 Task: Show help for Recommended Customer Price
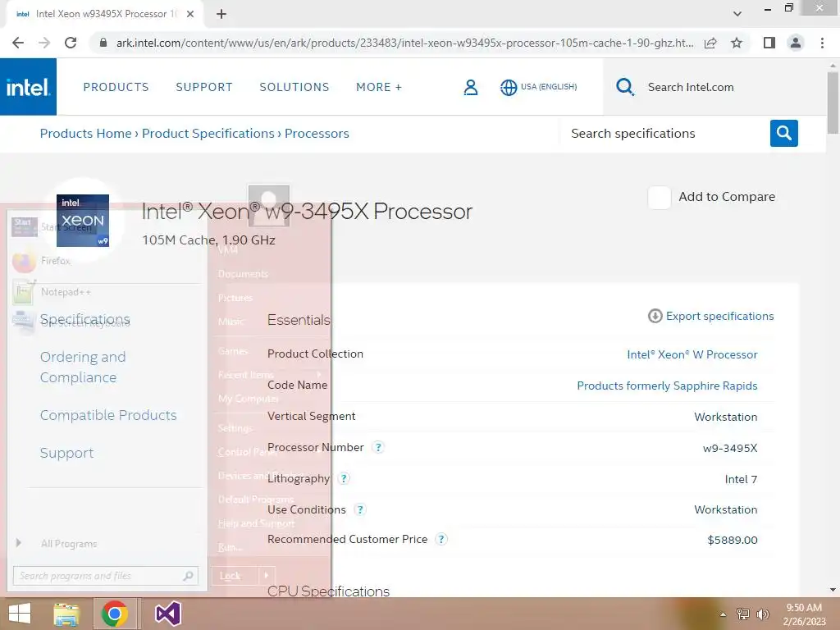441,540
